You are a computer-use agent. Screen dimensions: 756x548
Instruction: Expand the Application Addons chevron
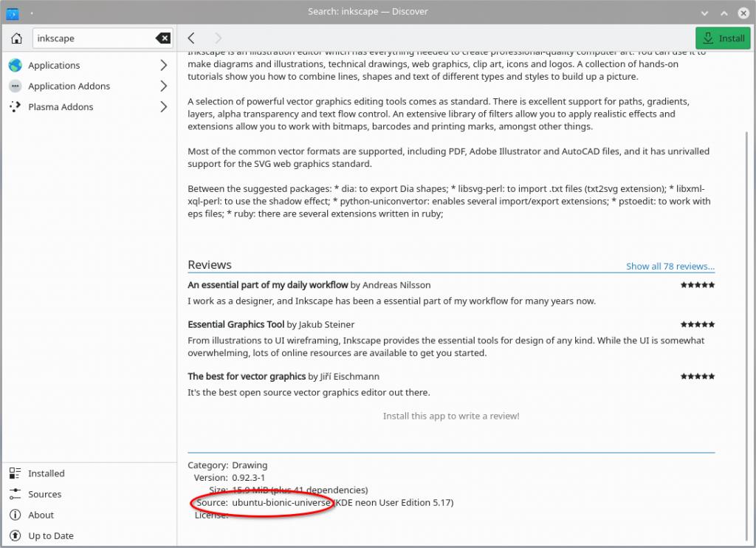tap(163, 86)
